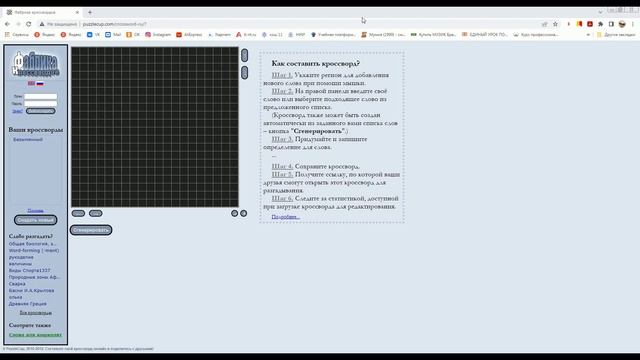Open the Шаг 4 help link
The image size is (640, 360).
[282, 167]
